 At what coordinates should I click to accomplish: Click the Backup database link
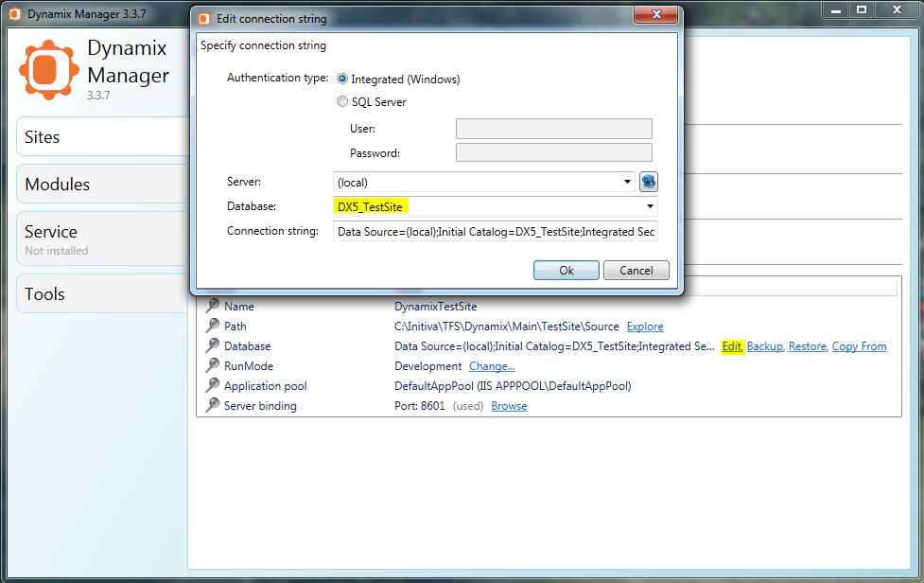pos(764,346)
